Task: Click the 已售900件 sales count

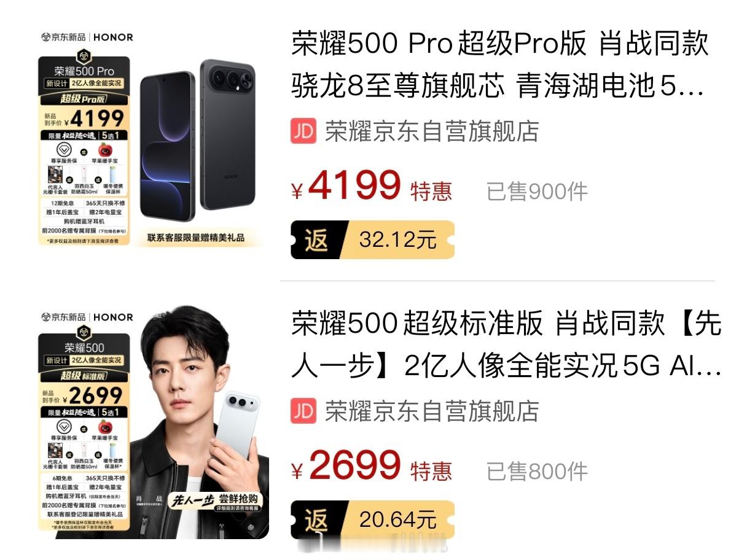Action: [537, 192]
